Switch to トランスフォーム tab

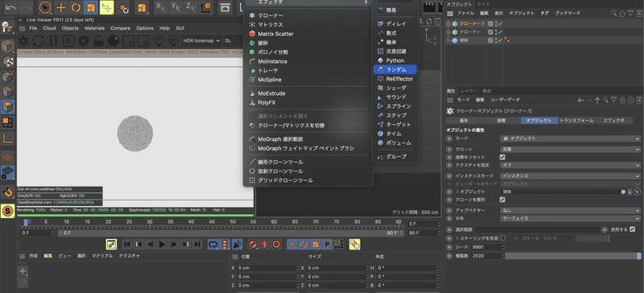[x=576, y=121]
